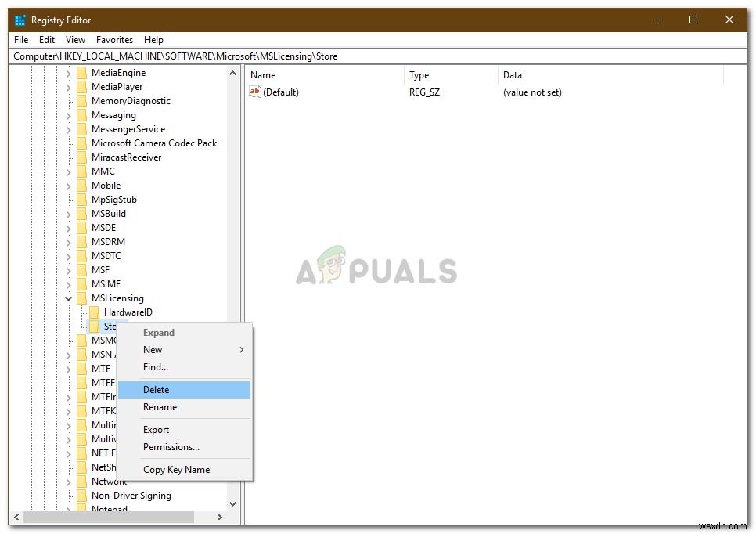756x534 pixels.
Task: Click the MSDTC folder icon
Action: click(82, 256)
